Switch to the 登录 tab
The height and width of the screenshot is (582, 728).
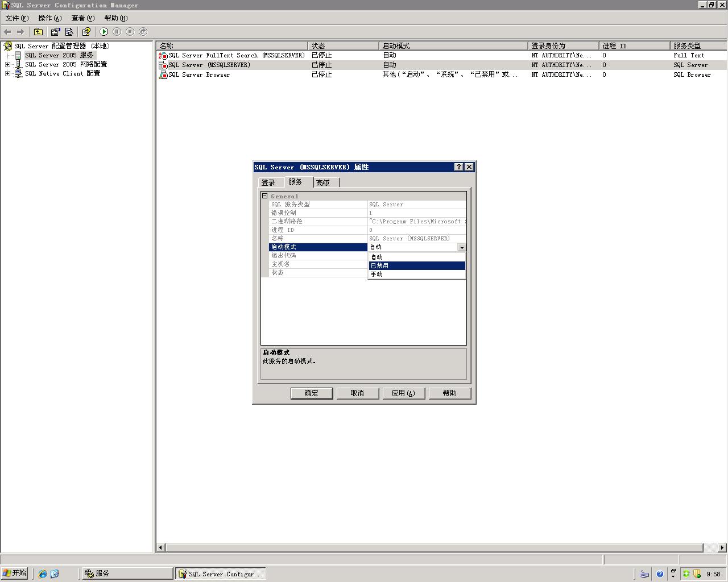268,182
